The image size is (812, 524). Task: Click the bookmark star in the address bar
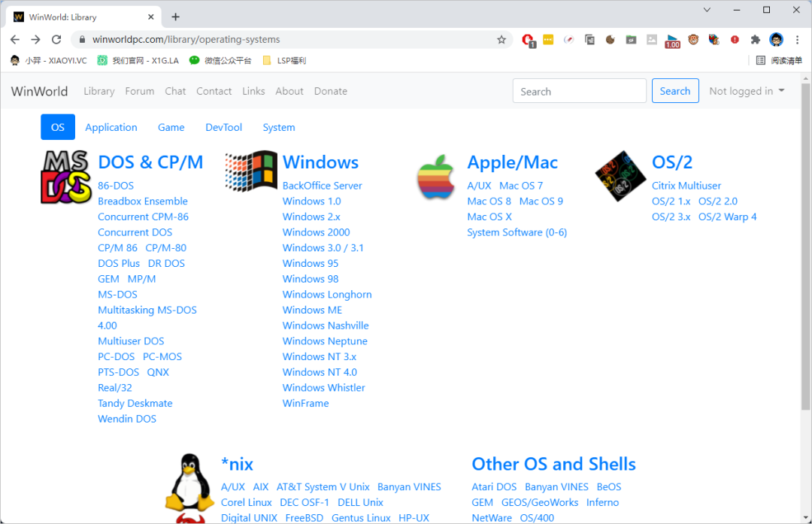(x=501, y=40)
